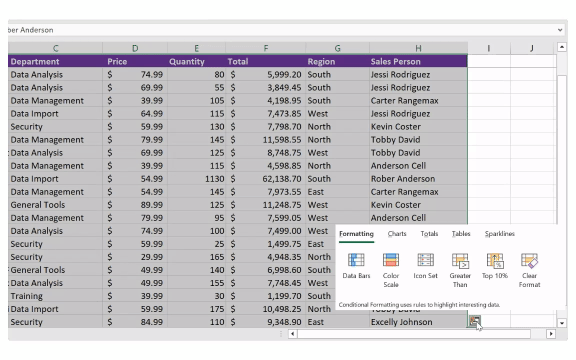The width and height of the screenshot is (576, 360).
Task: Open the Charts tab
Action: click(x=397, y=234)
